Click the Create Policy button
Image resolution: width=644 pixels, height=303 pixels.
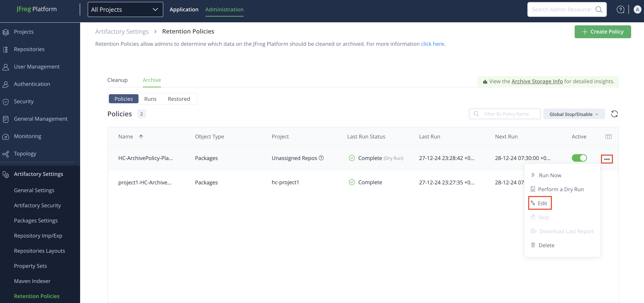tap(602, 32)
